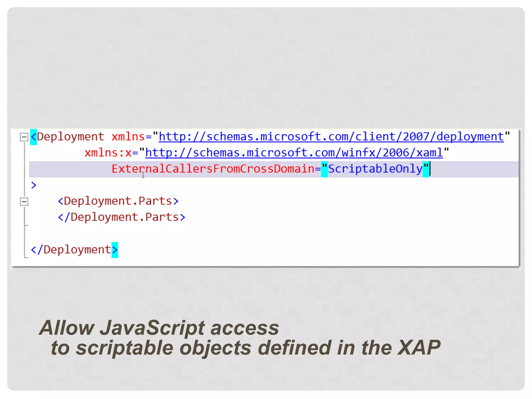Screen dimensions: 532x399
Task: Click the closing </Deployment> tag
Action: click(74, 250)
